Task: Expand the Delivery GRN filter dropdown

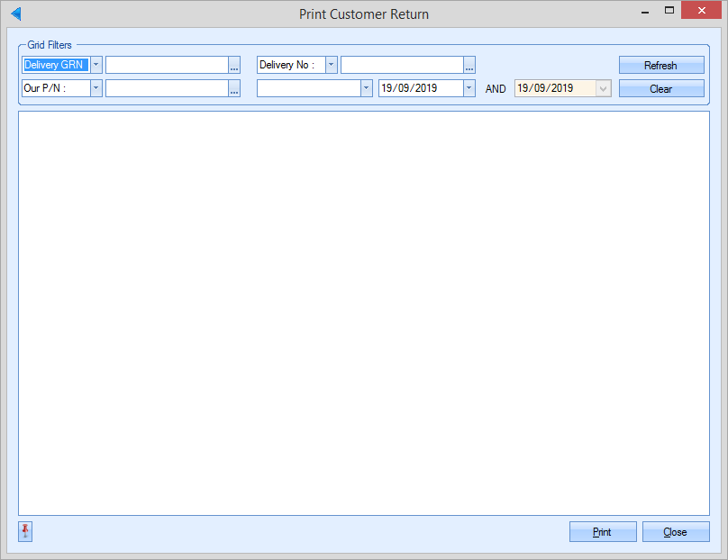Action: click(x=96, y=65)
